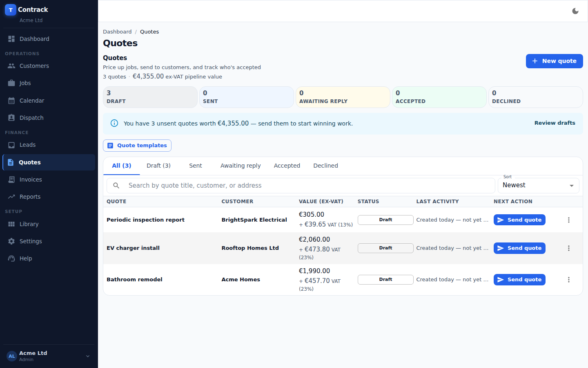Click the AL account avatar
Image resolution: width=588 pixels, height=368 pixels.
12,356
